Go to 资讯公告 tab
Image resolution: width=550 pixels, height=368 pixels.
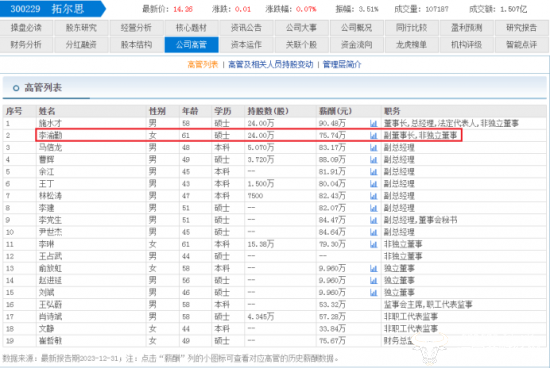tap(246, 28)
